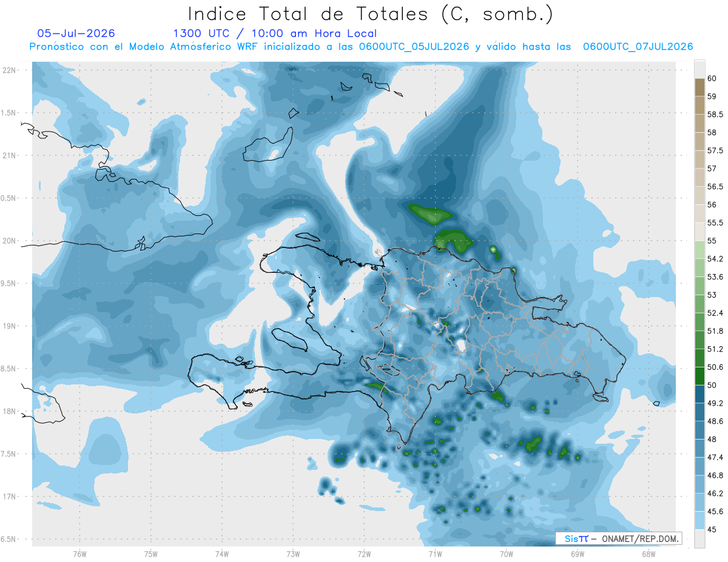728x562 pixels.
Task: Pick the lightest blue swatch between 45 and 45.6
Action: [x=699, y=521]
